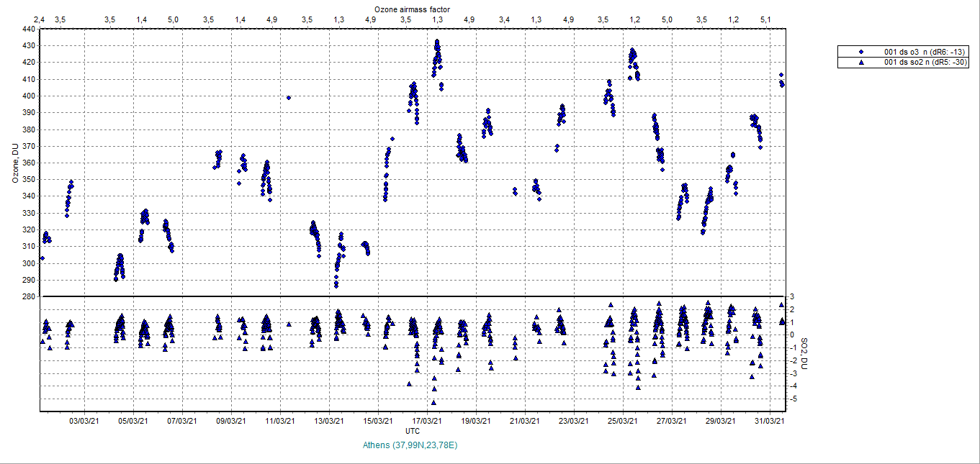Click the ozone diamond marker in legend
The image size is (980, 464).
(x=861, y=53)
